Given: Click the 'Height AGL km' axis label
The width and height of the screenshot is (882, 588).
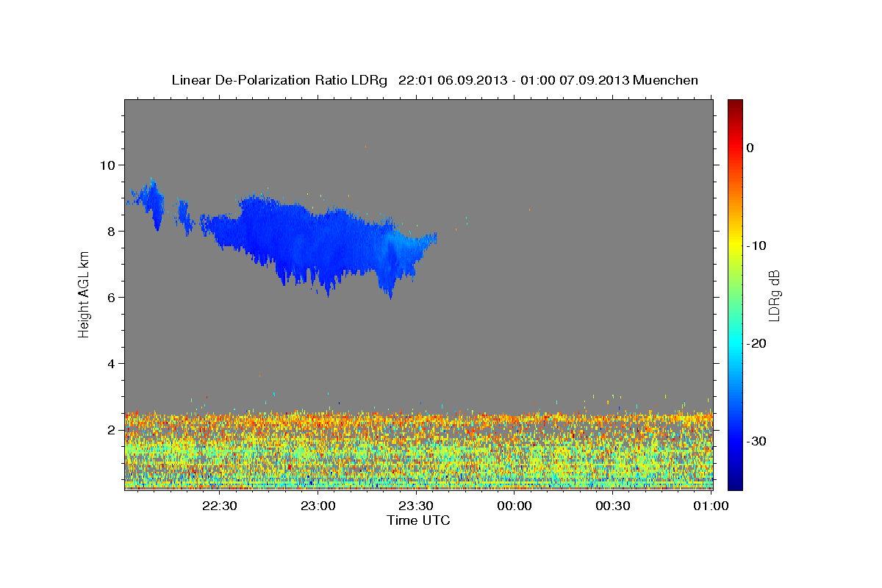Looking at the screenshot, I should [x=84, y=294].
